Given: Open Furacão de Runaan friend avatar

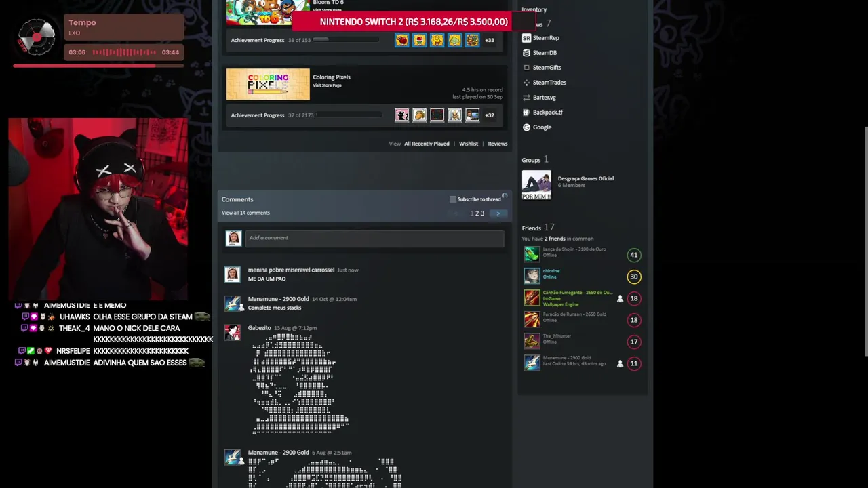Looking at the screenshot, I should click(532, 319).
